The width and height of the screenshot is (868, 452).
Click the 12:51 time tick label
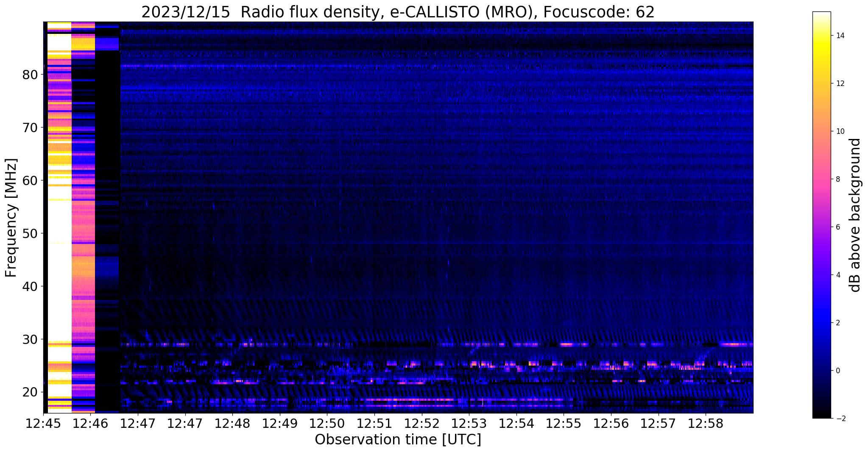374,423
